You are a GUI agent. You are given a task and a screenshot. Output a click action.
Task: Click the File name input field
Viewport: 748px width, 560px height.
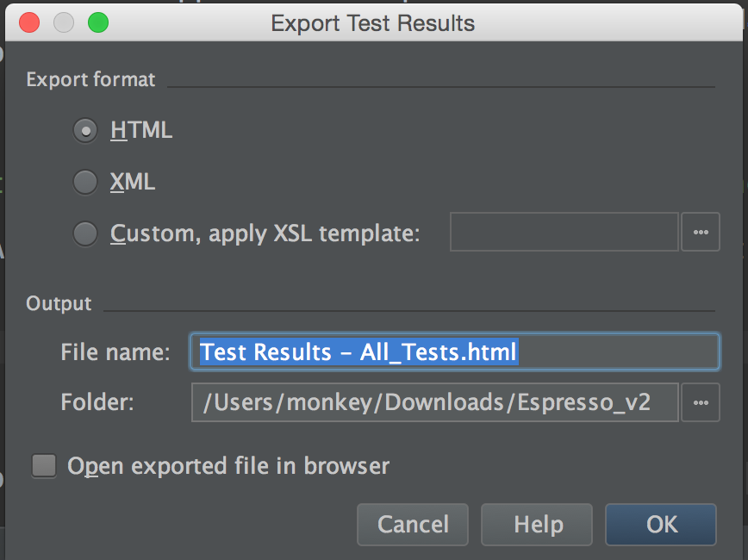point(454,352)
